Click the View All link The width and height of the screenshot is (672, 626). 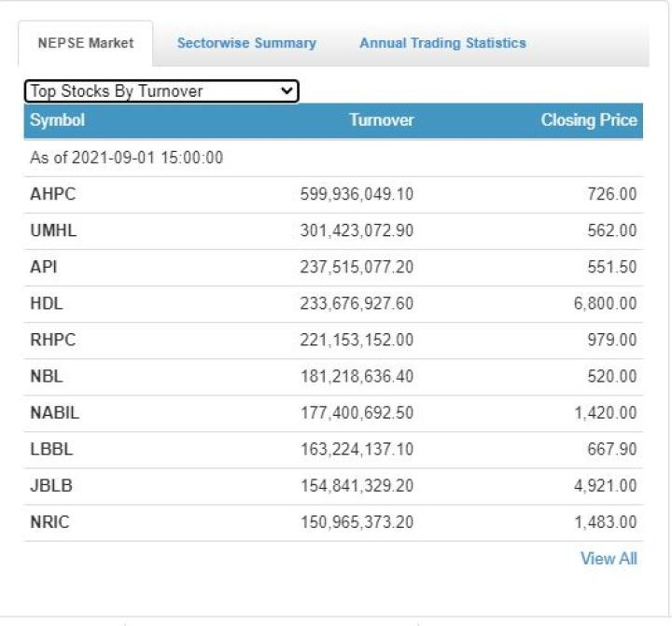[x=609, y=558]
